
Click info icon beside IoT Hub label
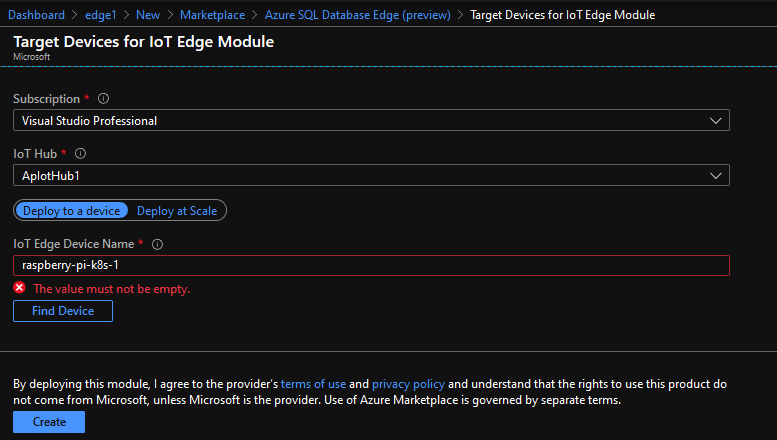81,154
